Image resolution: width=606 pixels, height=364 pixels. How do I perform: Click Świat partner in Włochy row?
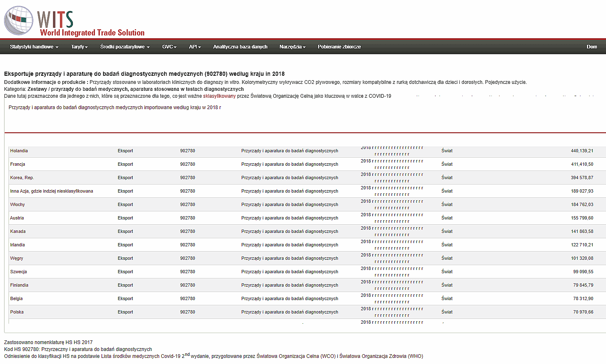pyautogui.click(x=447, y=204)
